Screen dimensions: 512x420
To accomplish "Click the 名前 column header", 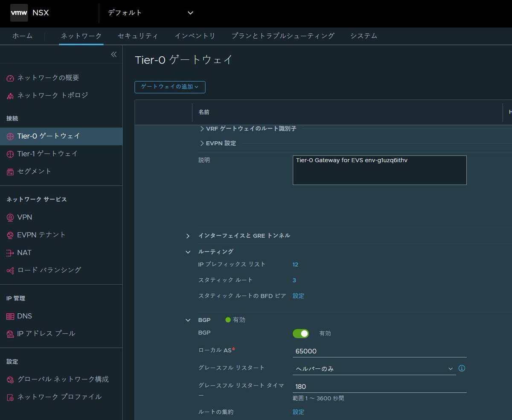I will click(x=204, y=112).
